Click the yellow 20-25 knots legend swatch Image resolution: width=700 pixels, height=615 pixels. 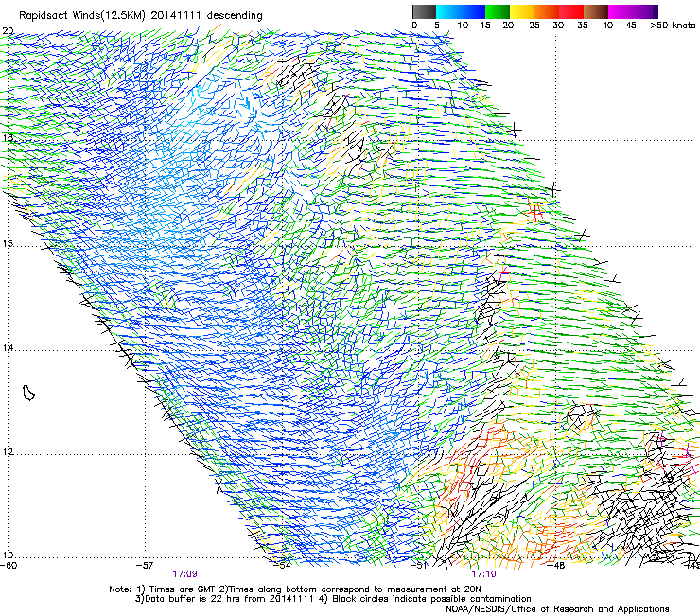coord(522,11)
